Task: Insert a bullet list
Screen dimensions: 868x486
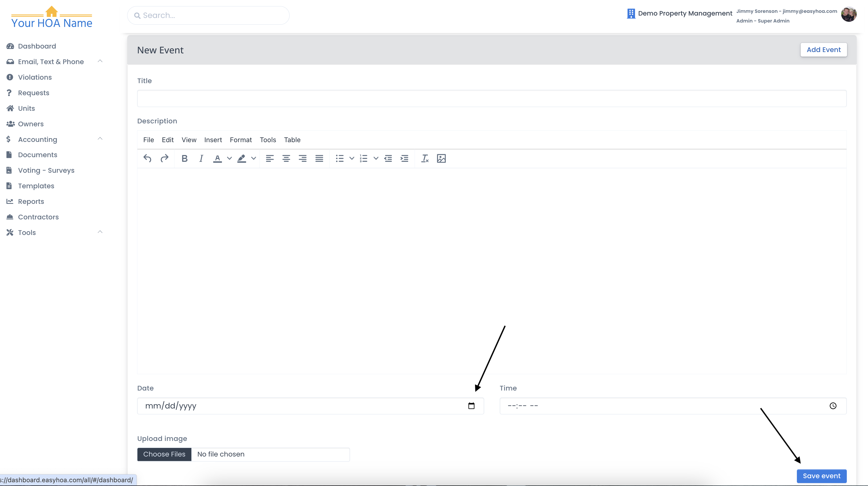Action: pyautogui.click(x=340, y=158)
